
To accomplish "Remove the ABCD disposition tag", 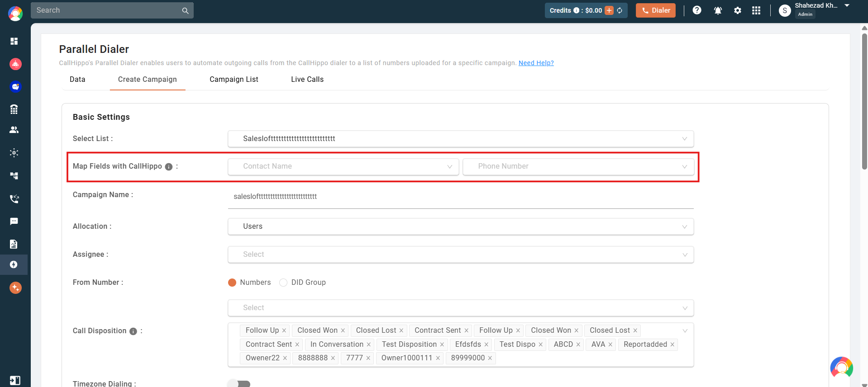I will tap(578, 345).
